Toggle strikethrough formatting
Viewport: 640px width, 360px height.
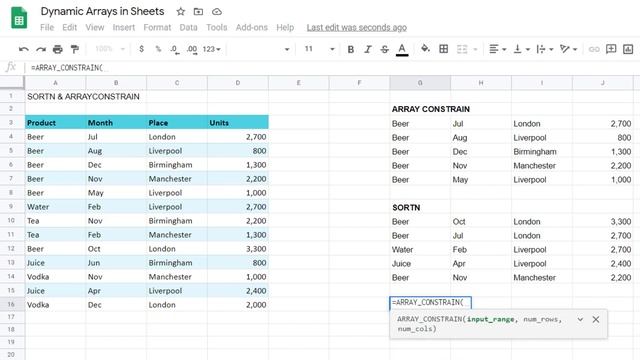pyautogui.click(x=384, y=49)
